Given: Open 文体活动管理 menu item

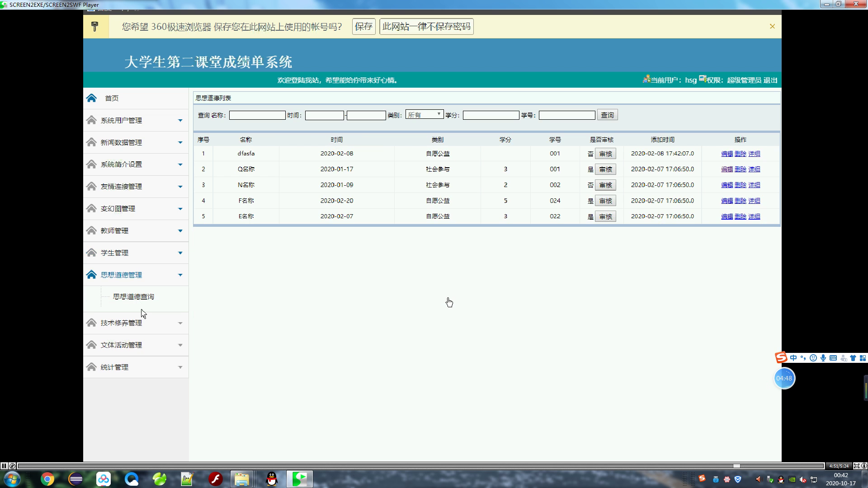Looking at the screenshot, I should [x=136, y=345].
